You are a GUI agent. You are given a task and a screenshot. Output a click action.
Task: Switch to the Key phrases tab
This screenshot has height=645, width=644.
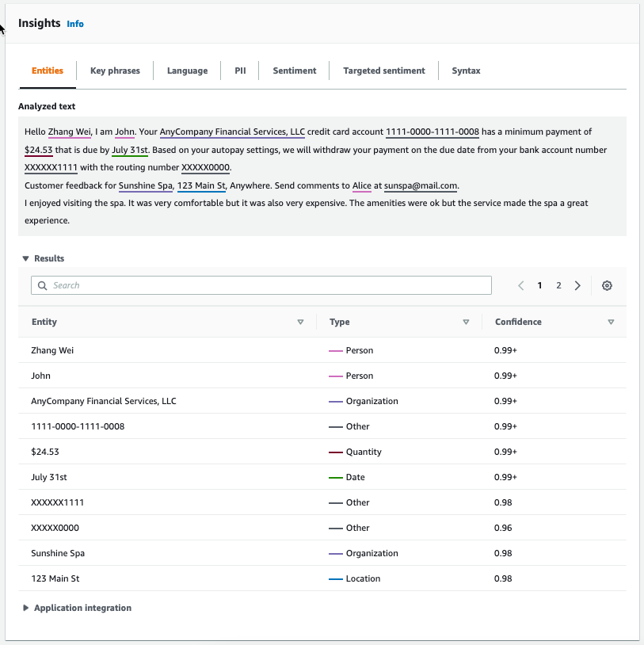click(115, 71)
